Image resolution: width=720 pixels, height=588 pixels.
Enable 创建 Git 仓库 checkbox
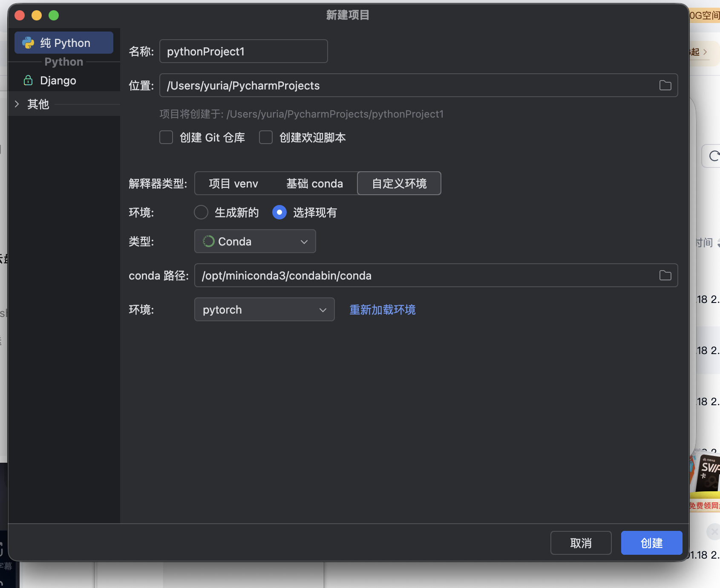166,138
